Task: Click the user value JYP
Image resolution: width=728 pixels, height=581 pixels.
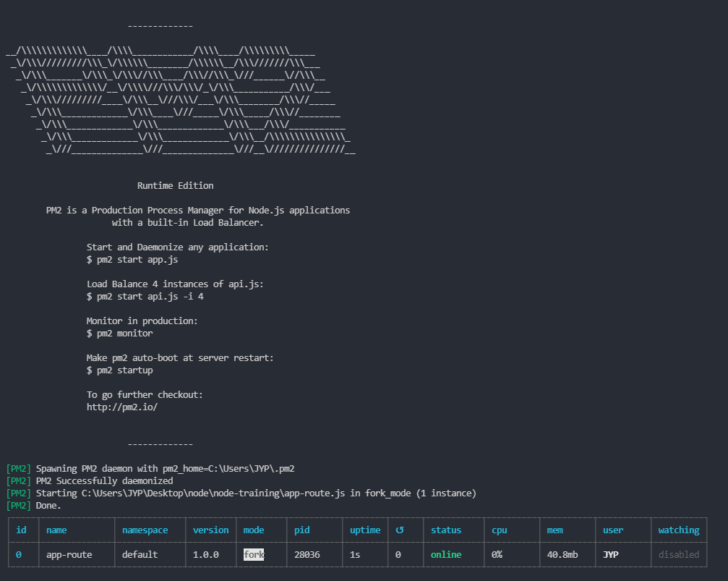Action: [x=611, y=554]
